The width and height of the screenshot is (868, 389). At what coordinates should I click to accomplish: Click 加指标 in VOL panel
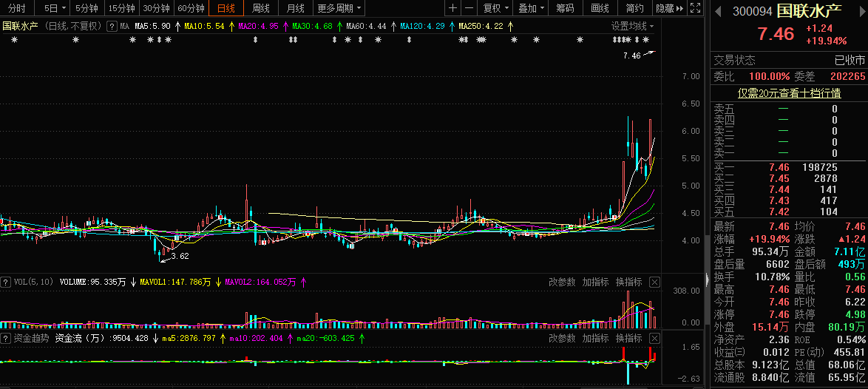[596, 283]
